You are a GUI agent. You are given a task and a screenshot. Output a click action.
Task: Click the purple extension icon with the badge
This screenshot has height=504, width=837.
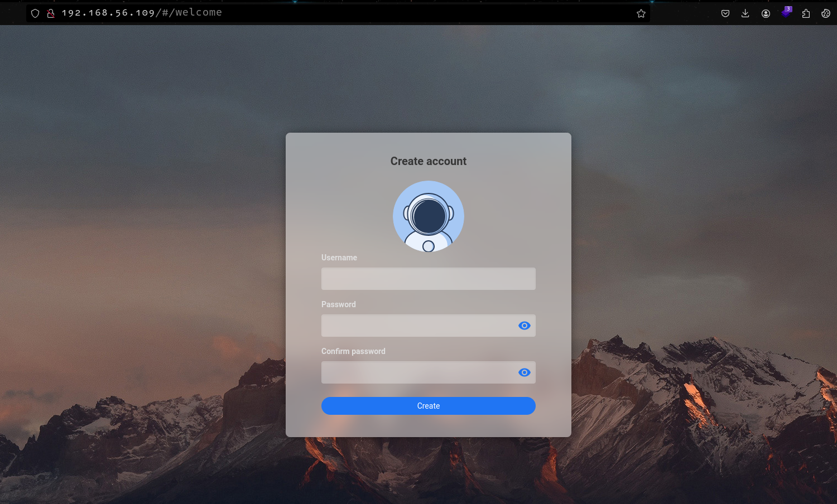(786, 12)
